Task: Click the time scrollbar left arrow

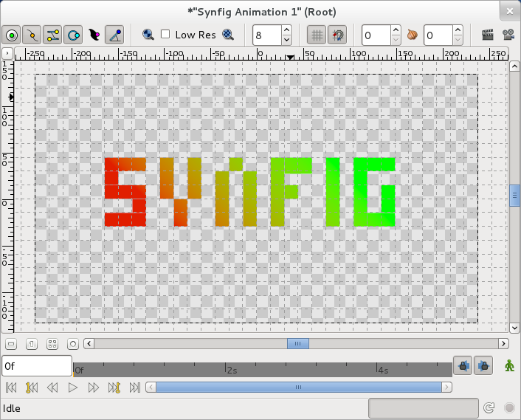Action: coord(151,387)
